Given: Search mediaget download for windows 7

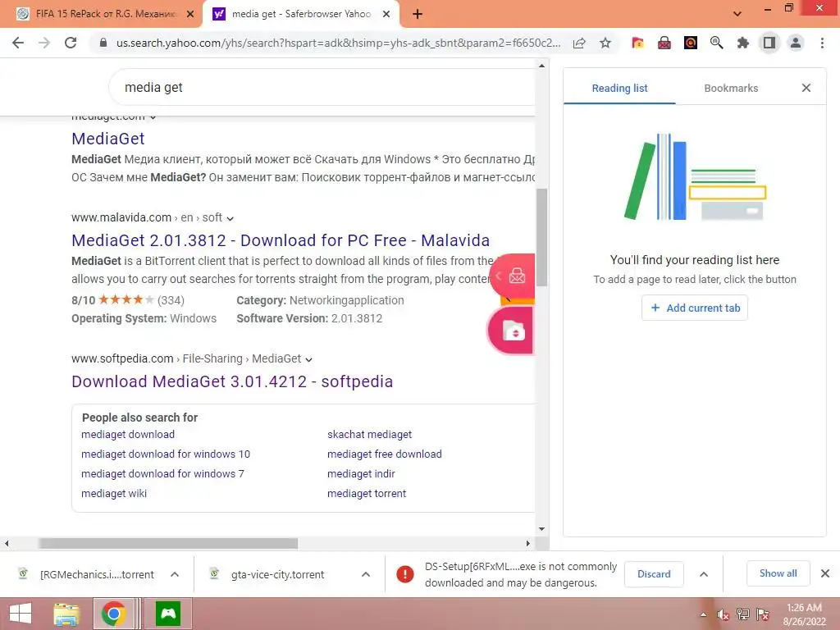Looking at the screenshot, I should 163,474.
